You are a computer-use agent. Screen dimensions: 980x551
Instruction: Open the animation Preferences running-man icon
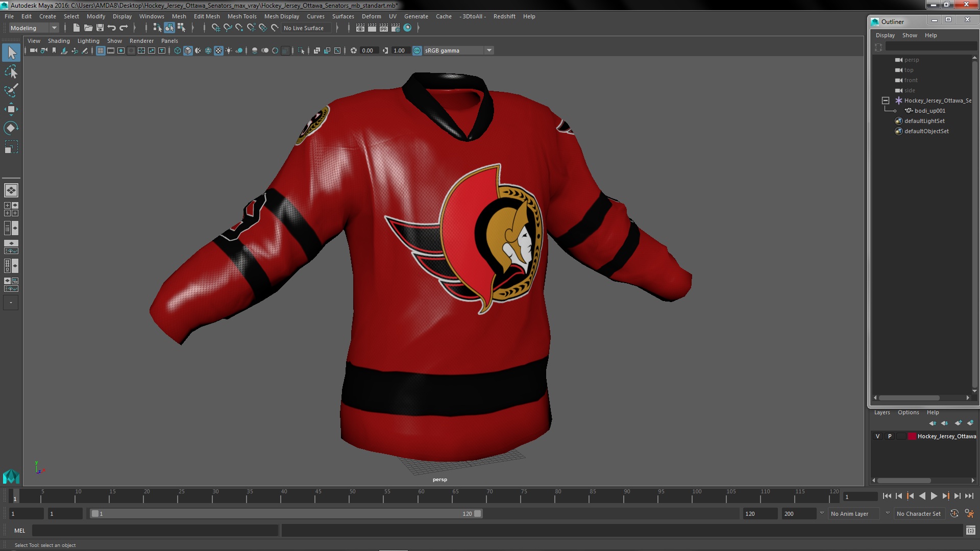click(969, 514)
